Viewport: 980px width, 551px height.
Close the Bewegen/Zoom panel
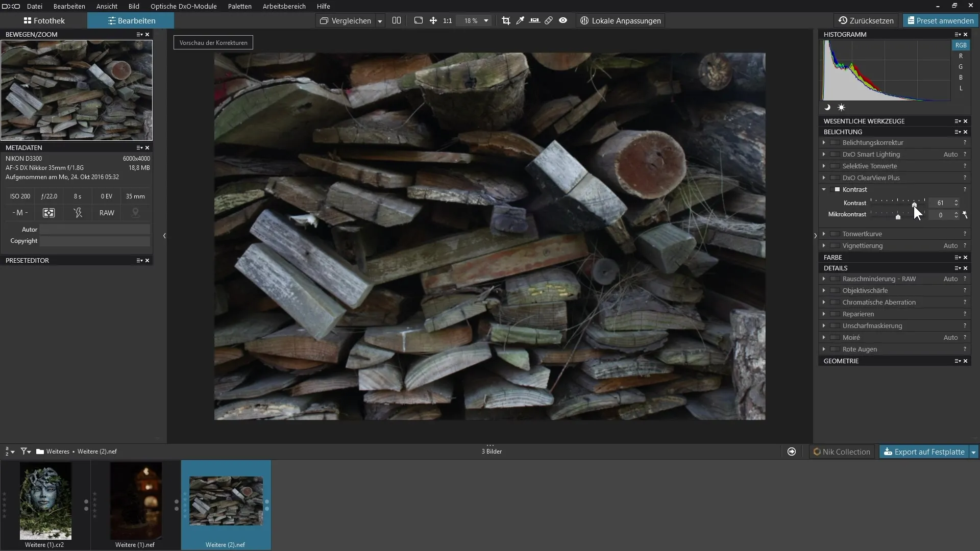(x=148, y=35)
